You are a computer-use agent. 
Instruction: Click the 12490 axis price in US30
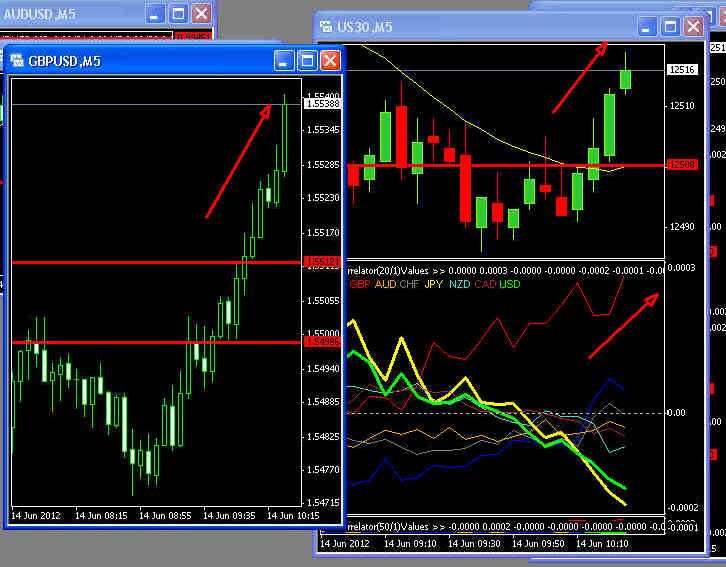pyautogui.click(x=682, y=227)
